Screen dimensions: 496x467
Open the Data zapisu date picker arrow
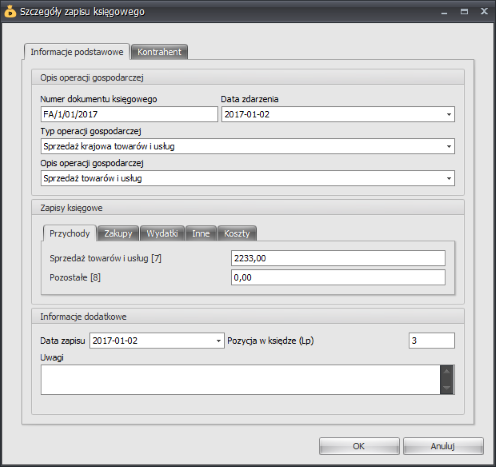tap(219, 341)
